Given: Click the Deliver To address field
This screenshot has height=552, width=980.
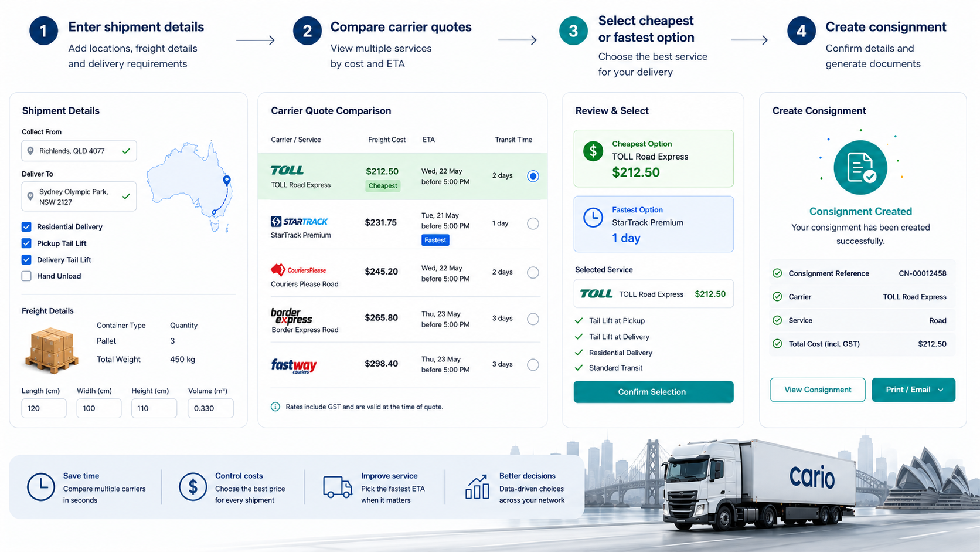Looking at the screenshot, I should 79,197.
